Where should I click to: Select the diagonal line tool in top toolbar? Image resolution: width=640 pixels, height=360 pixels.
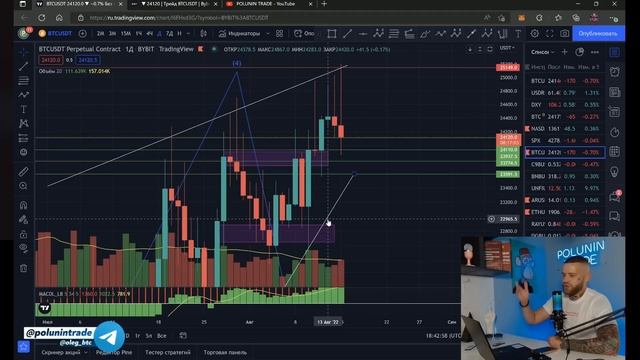point(347,33)
